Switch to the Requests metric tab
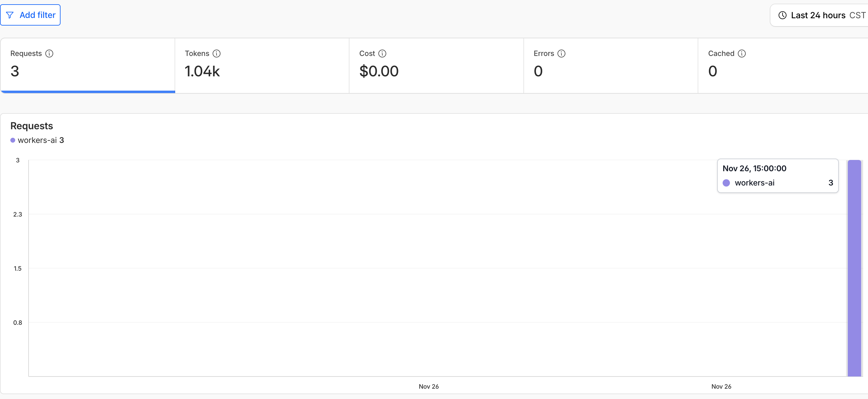868x399 pixels. (x=88, y=66)
